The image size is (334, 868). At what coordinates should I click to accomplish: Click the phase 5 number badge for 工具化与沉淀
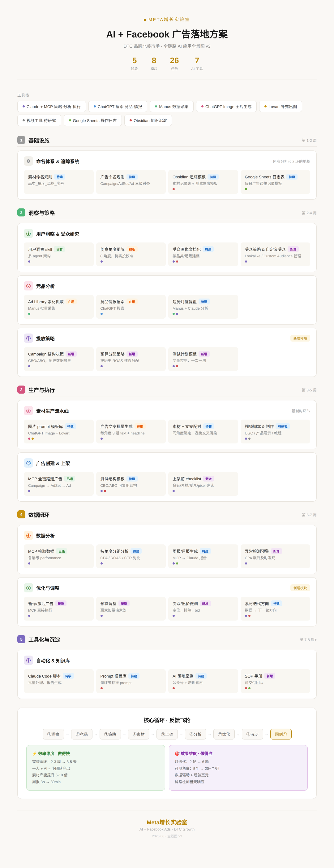click(x=21, y=639)
